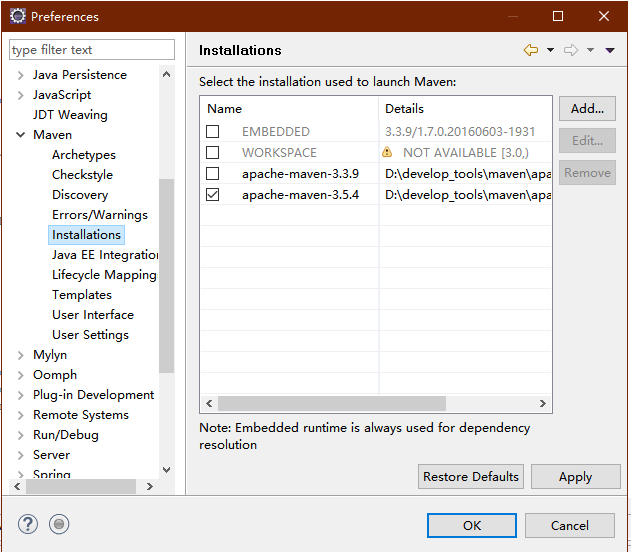Click the NOT AVAILABLE [3.0,) cell
Viewport: 631px width, 552px height.
click(x=466, y=152)
